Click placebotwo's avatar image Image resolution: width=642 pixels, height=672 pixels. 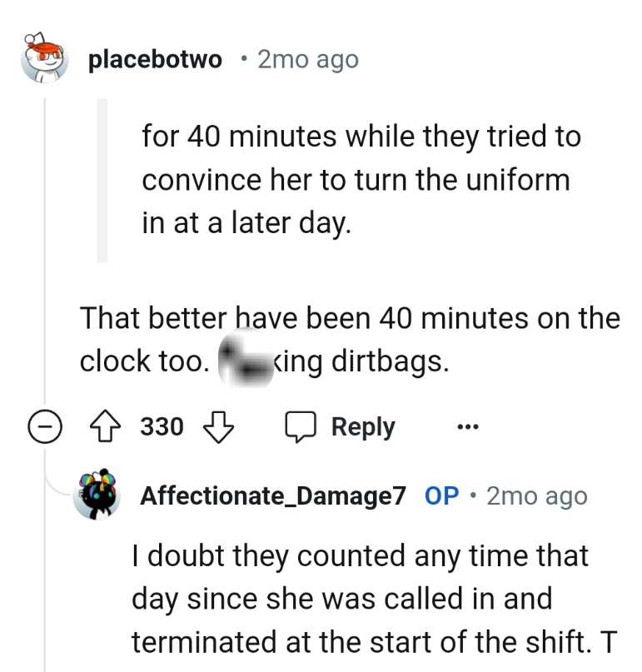(43, 58)
